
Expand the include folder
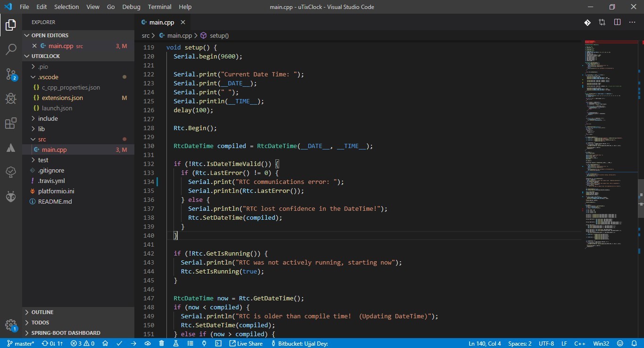click(x=48, y=118)
